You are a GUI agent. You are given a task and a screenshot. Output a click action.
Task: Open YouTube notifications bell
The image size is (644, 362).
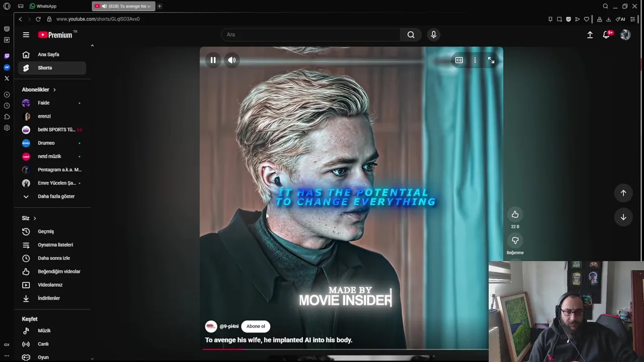pyautogui.click(x=607, y=35)
